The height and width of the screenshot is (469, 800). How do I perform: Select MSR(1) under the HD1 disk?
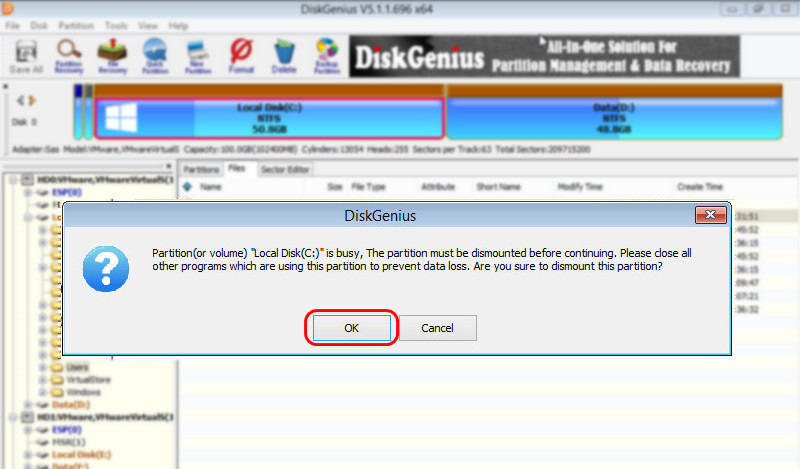[x=68, y=442]
